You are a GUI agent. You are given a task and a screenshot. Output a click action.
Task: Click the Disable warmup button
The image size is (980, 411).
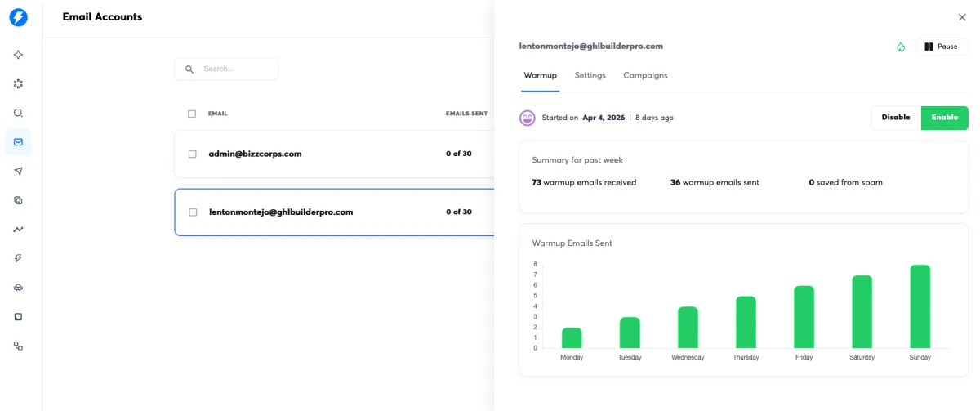pos(895,118)
